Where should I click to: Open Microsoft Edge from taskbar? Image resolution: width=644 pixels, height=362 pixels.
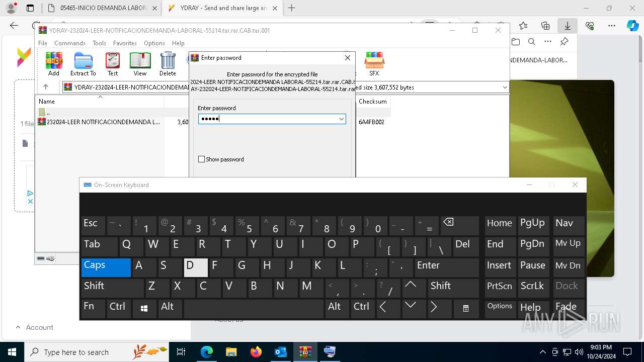coord(207,352)
